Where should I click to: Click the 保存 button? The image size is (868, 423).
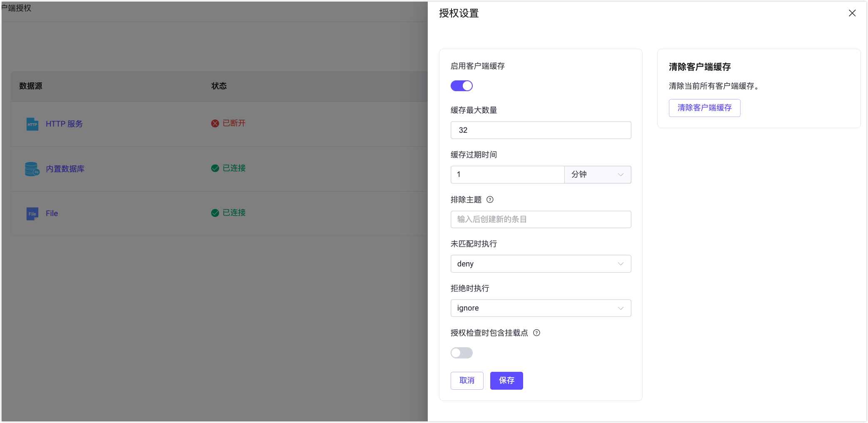pyautogui.click(x=506, y=381)
